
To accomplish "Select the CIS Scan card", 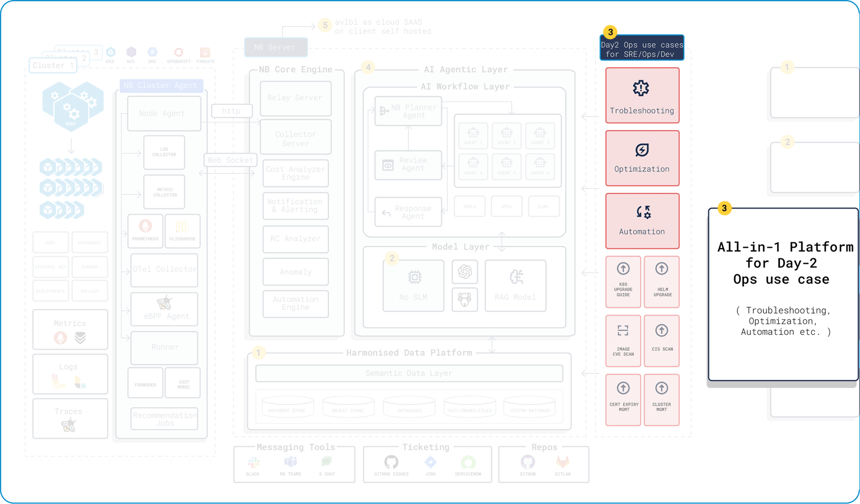I will (662, 341).
